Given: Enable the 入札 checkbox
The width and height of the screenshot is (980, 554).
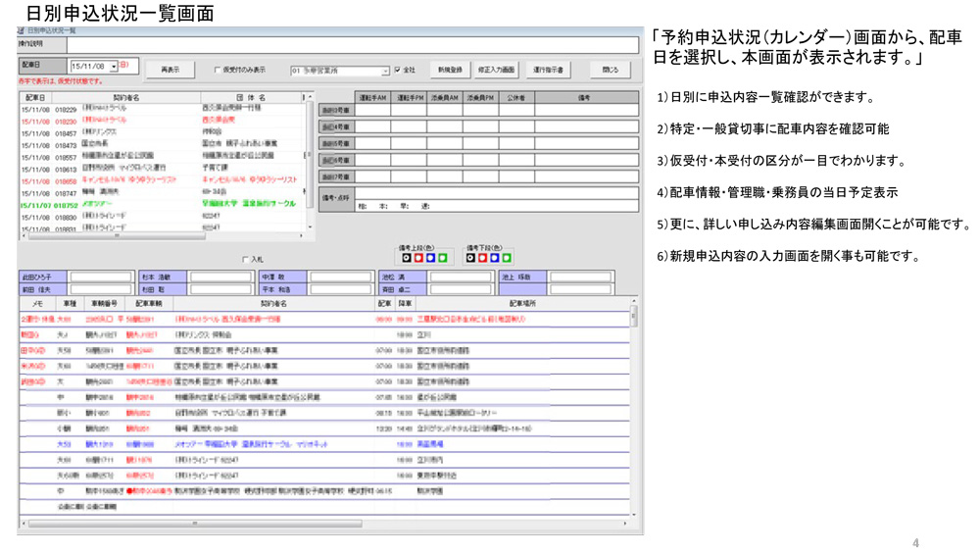Looking at the screenshot, I should 245,259.
